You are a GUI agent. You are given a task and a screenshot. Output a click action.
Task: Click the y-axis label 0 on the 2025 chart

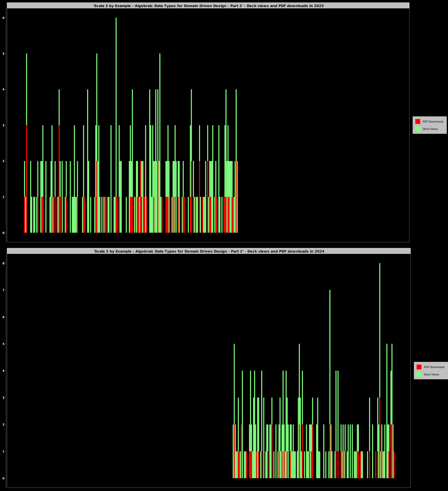click(3, 233)
